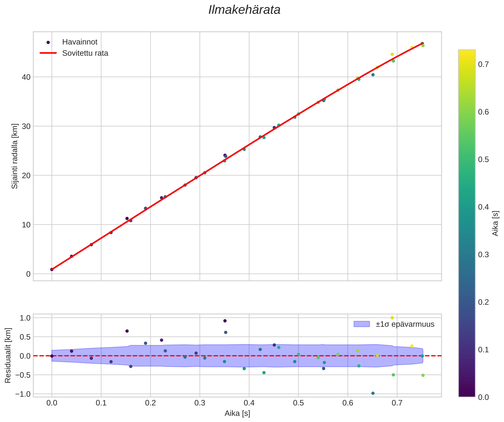504x422 pixels.
Task: Click residual outlier point near 1.0 at 0.69 s
Action: point(392,318)
